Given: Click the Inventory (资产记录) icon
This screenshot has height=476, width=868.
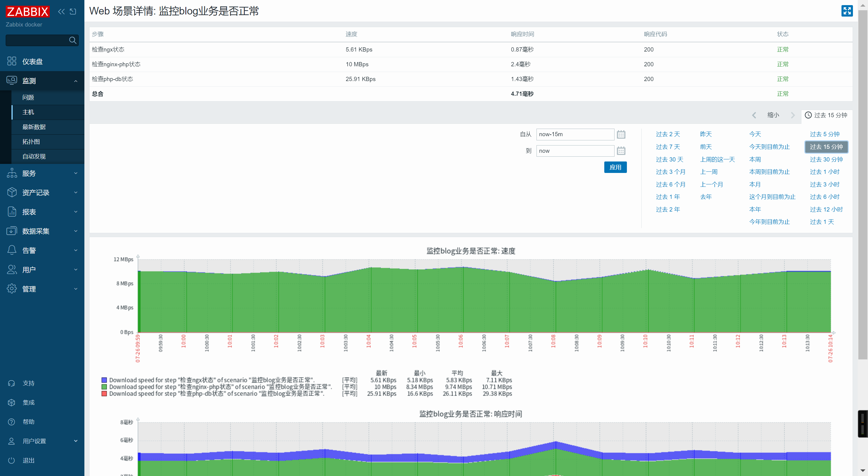Looking at the screenshot, I should pos(12,192).
